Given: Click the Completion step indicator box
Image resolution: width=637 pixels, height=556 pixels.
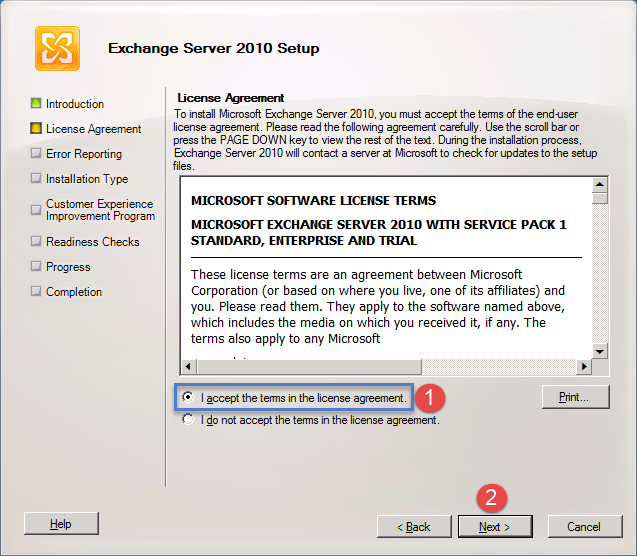Looking at the screenshot, I should (36, 291).
